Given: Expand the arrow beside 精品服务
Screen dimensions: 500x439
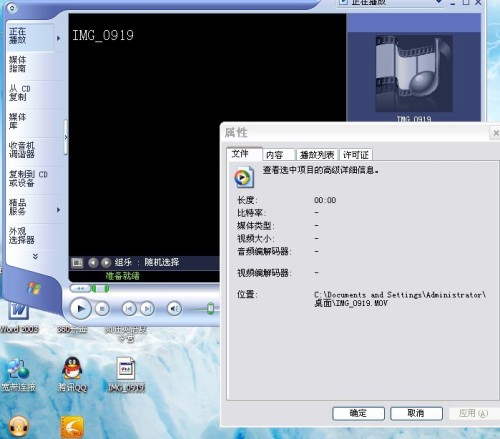Looking at the screenshot, I should tap(59, 210).
